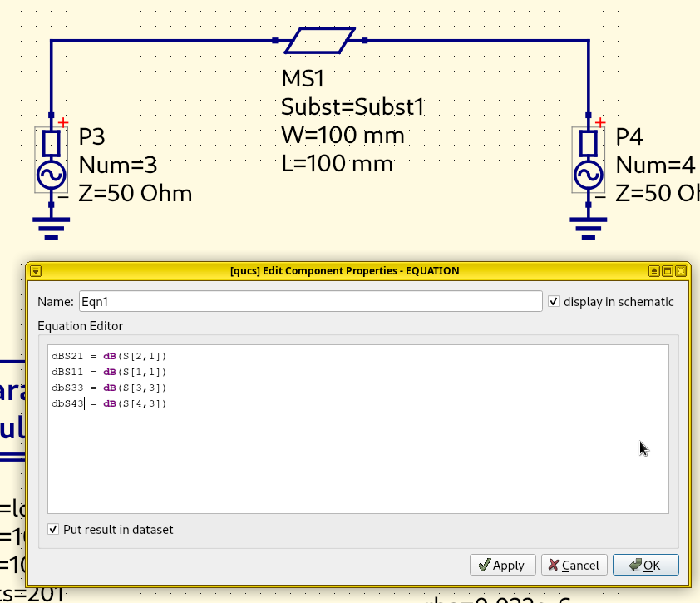Screen dimensions: 700x603
Task: Click the Subst=Subst1 property text
Action: tap(353, 107)
